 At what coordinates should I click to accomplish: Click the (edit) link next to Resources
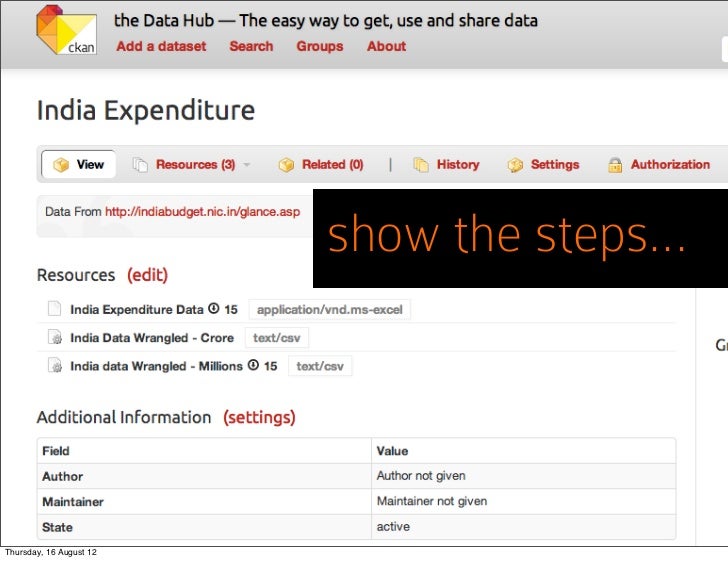(x=148, y=275)
